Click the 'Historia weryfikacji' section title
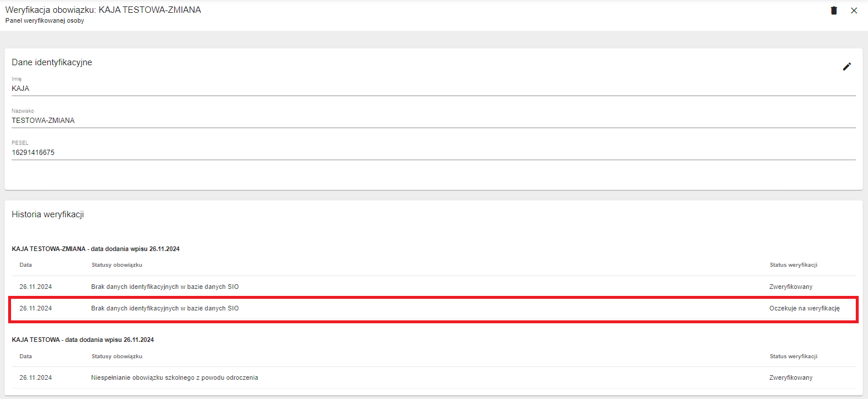 (x=48, y=214)
